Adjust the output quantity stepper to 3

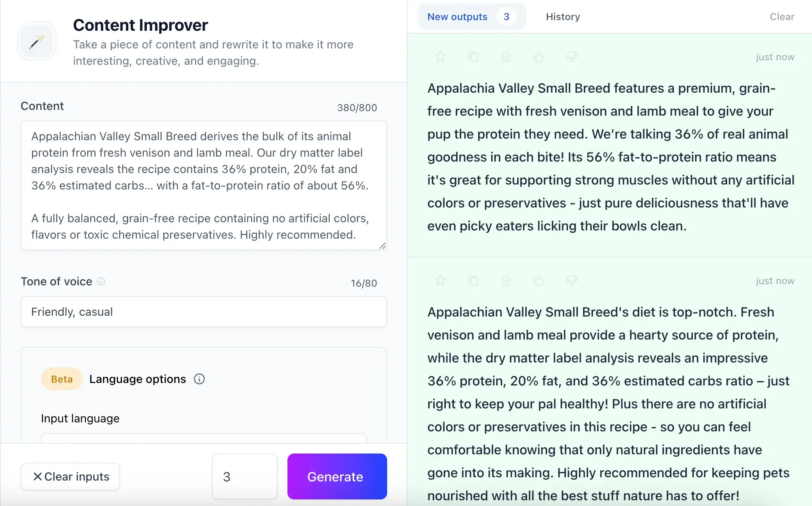[244, 476]
